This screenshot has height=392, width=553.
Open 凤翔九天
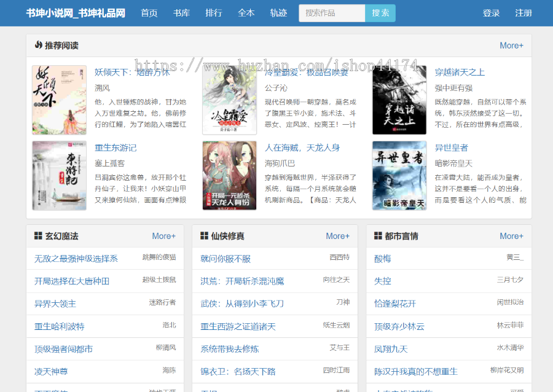click(391, 349)
